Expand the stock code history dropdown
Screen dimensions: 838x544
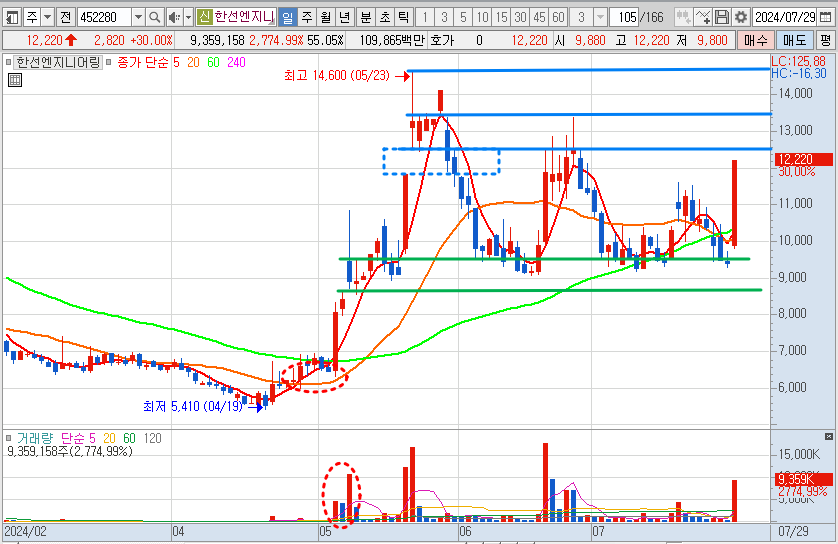(138, 18)
